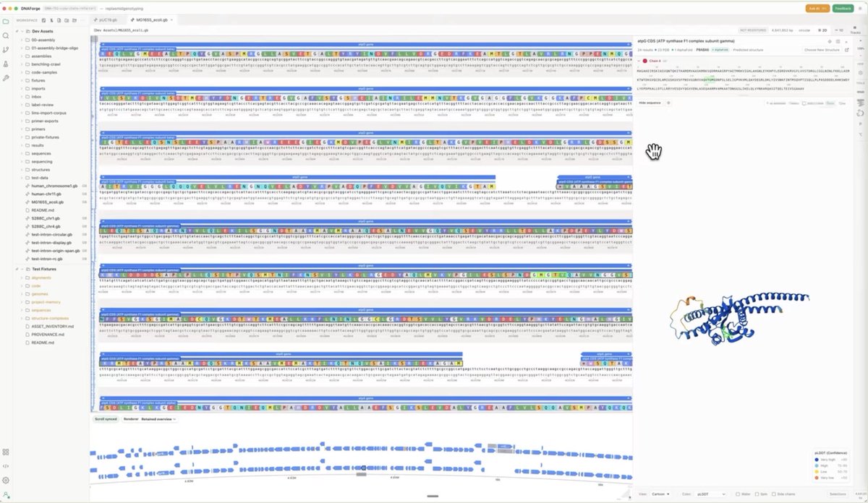868x503 pixels.
Task: Open the grid apps icon in lower sidebar
Action: click(6, 451)
